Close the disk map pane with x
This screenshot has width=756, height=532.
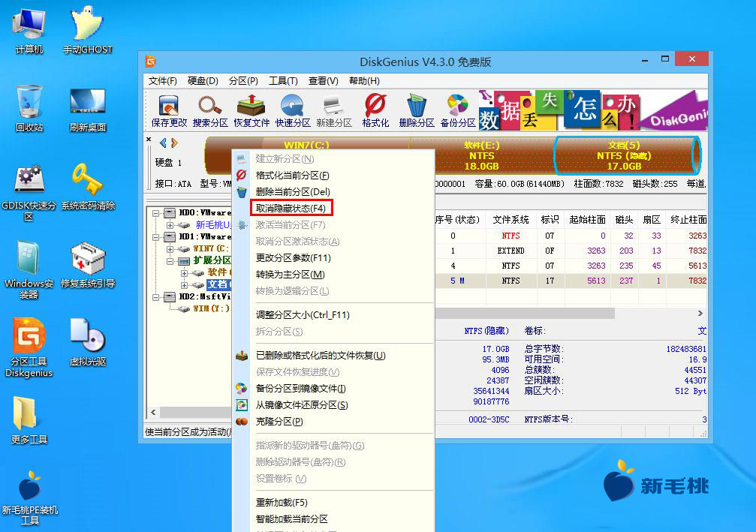[x=149, y=140]
